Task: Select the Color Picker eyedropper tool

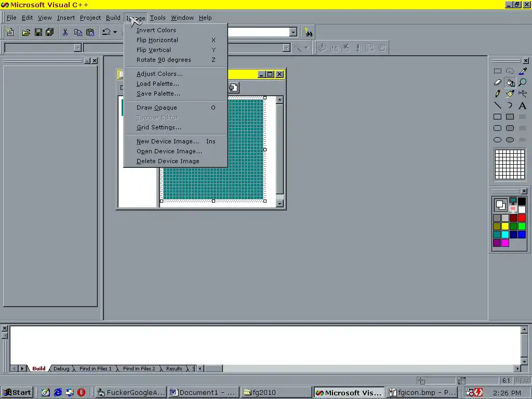Action: click(523, 71)
